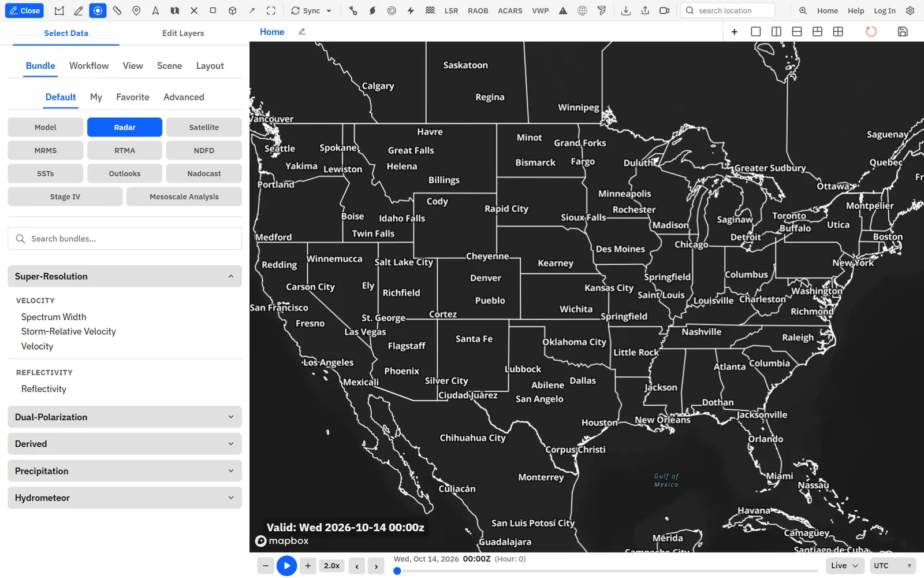The width and height of the screenshot is (924, 578).
Task: Switch to the Edit Layers tab
Action: 183,33
